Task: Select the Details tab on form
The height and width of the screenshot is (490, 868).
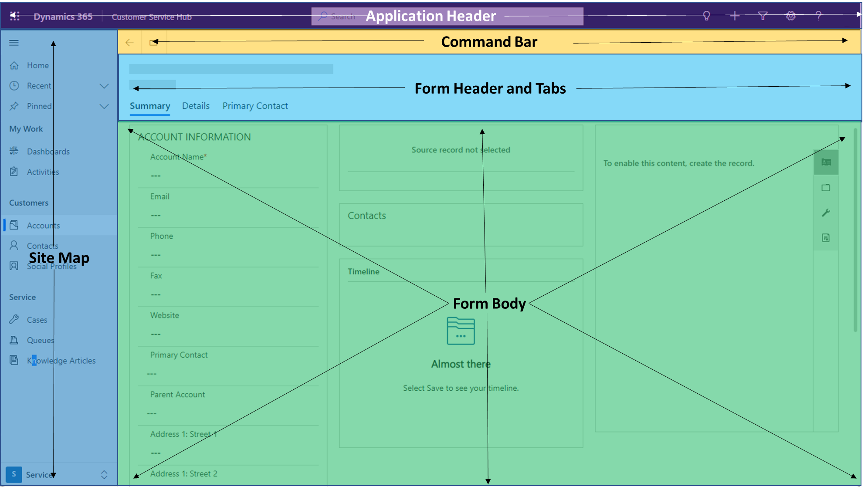Action: tap(196, 105)
